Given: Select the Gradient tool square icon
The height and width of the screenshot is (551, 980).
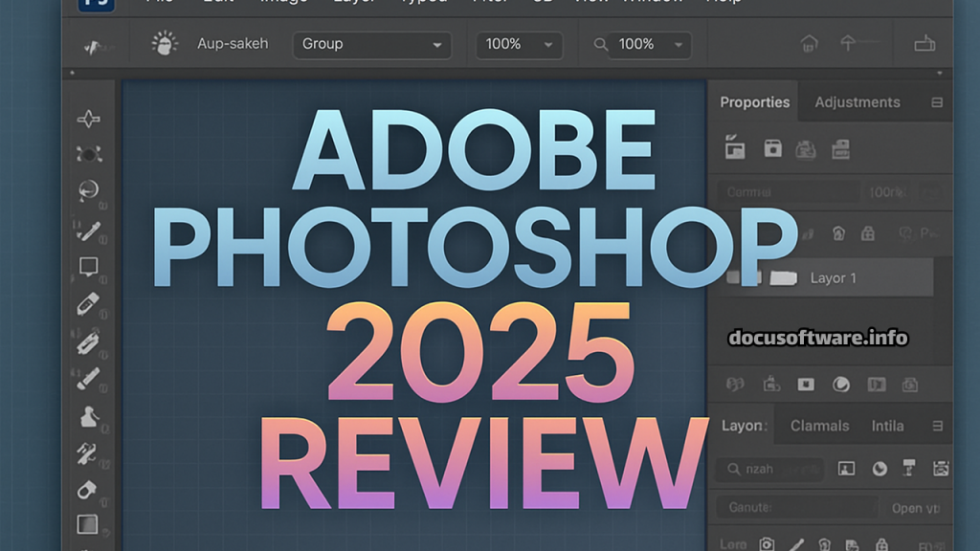Looking at the screenshot, I should pyautogui.click(x=88, y=524).
